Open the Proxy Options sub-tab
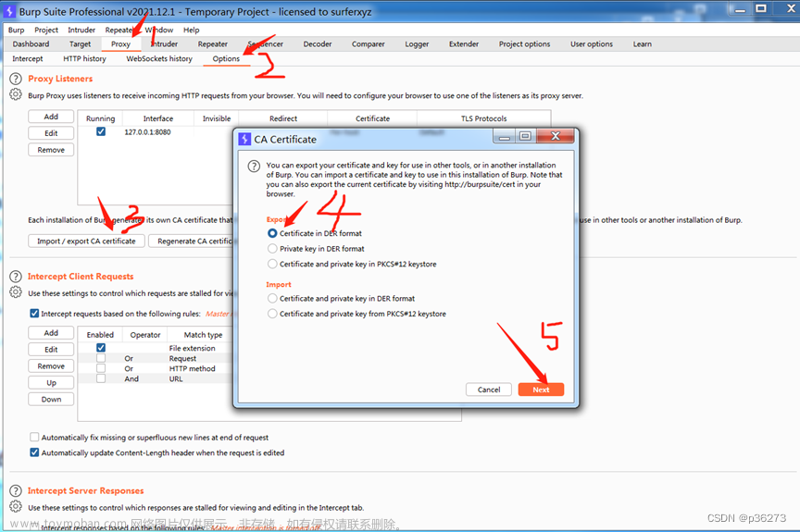This screenshot has height=532, width=800. point(226,59)
